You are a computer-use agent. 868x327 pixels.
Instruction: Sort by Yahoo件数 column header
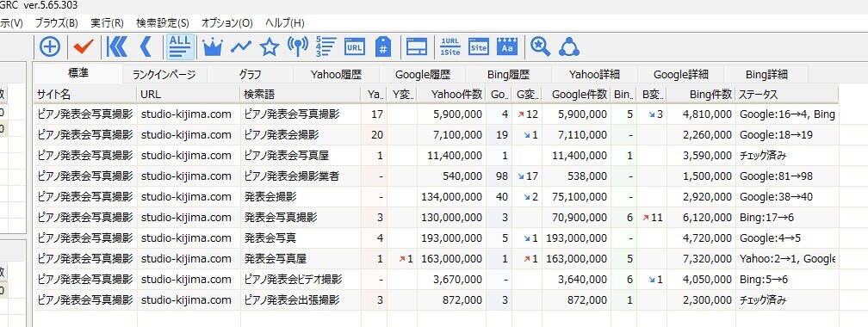[457, 95]
